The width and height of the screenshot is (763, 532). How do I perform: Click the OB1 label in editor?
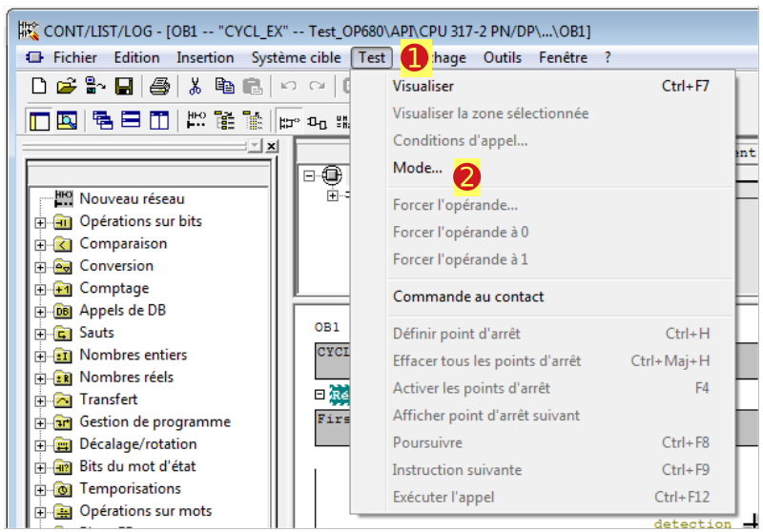point(327,327)
